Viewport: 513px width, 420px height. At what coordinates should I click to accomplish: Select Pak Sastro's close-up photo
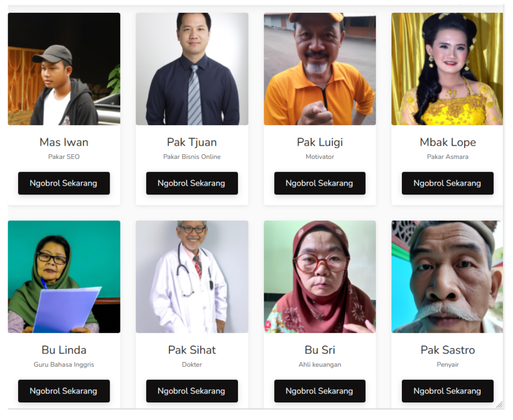pos(447,277)
